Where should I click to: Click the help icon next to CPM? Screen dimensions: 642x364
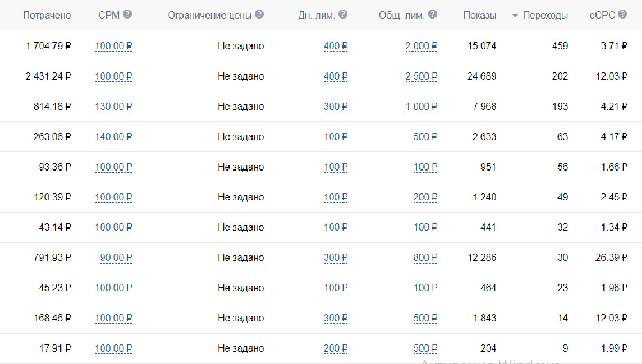127,14
